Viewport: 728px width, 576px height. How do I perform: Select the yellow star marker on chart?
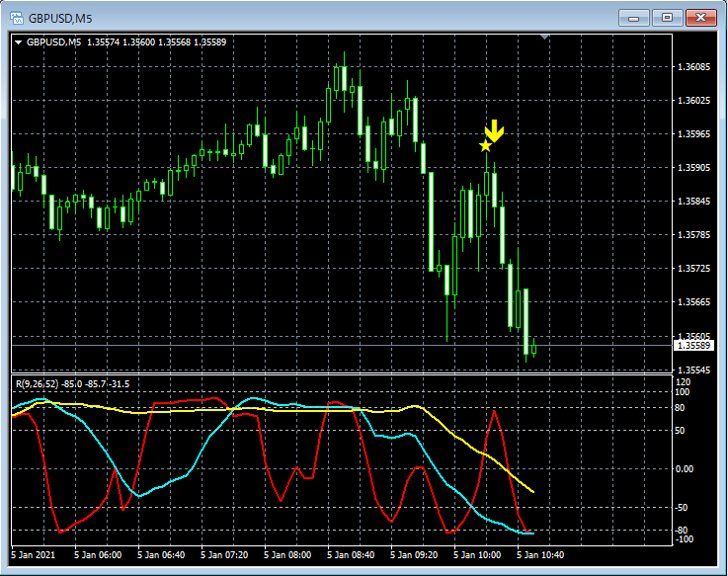[485, 146]
